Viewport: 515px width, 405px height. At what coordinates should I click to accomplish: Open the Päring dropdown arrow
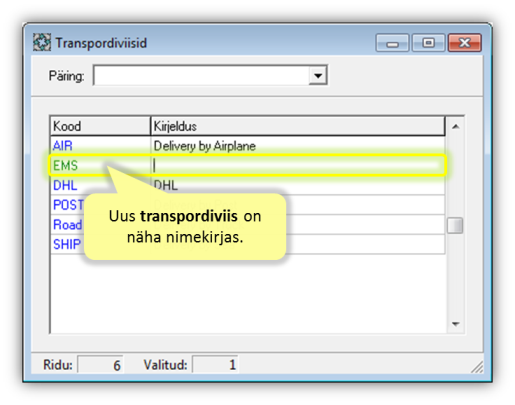pyautogui.click(x=318, y=75)
